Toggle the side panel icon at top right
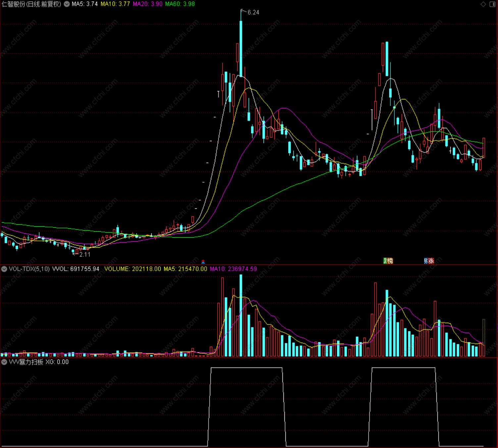The height and width of the screenshot is (448, 498). 492,4
